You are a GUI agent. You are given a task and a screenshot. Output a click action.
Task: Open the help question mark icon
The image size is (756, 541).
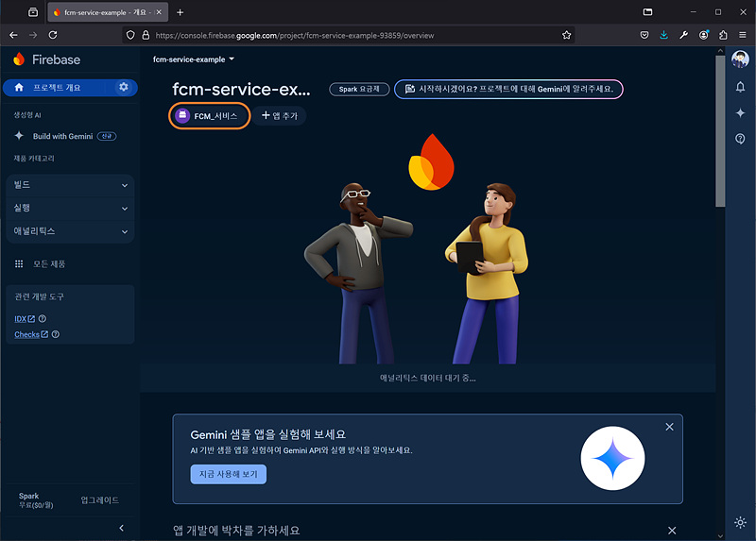740,139
